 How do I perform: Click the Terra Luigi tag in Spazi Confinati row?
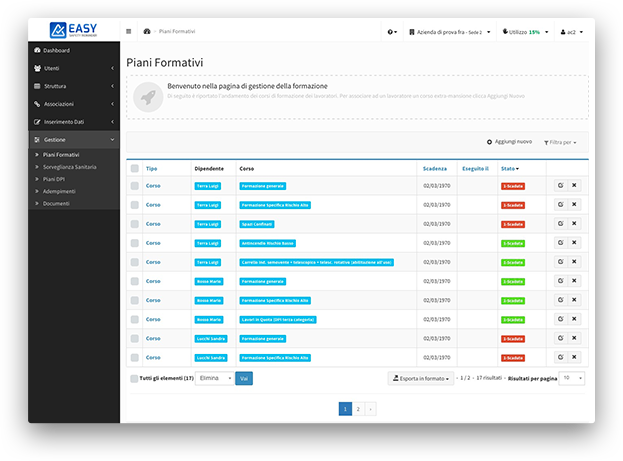(207, 224)
